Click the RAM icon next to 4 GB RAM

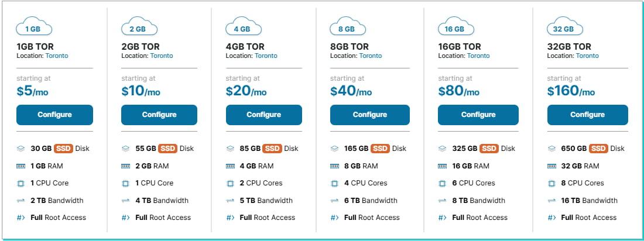pyautogui.click(x=230, y=166)
